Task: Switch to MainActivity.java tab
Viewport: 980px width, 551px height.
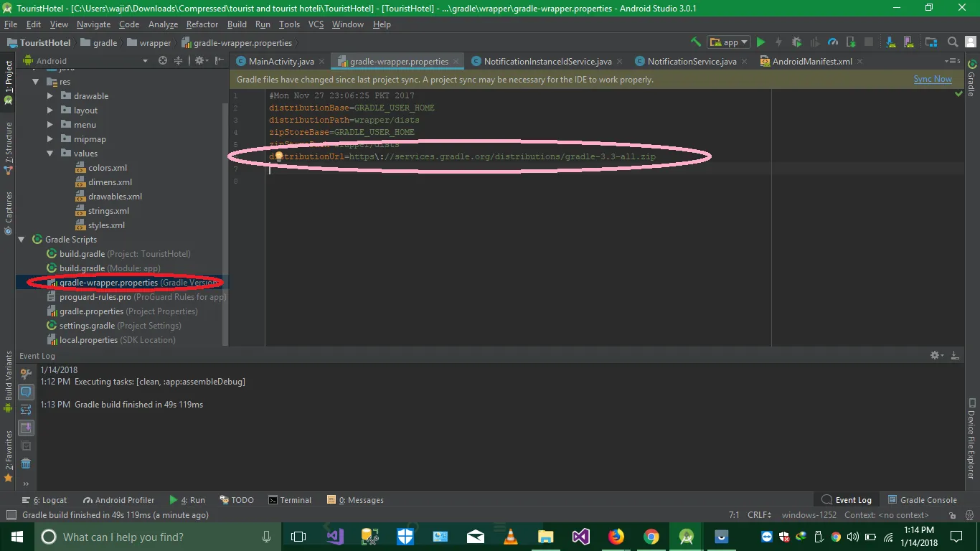Action: point(281,61)
